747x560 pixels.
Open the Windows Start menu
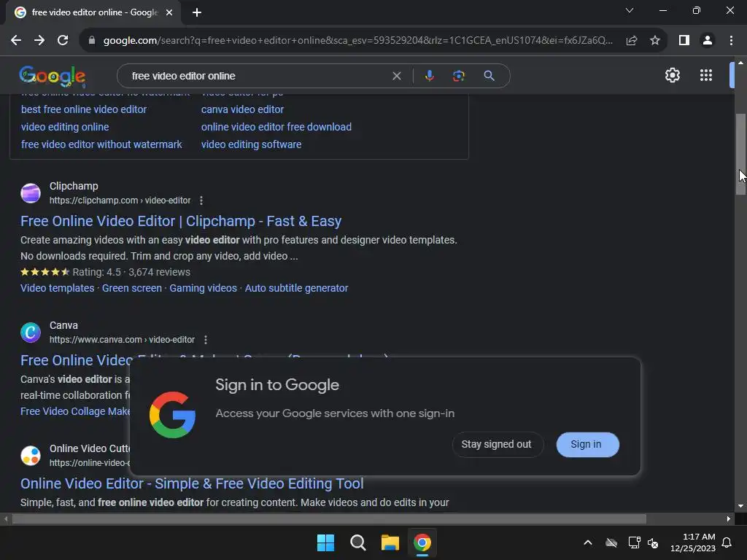click(x=326, y=542)
